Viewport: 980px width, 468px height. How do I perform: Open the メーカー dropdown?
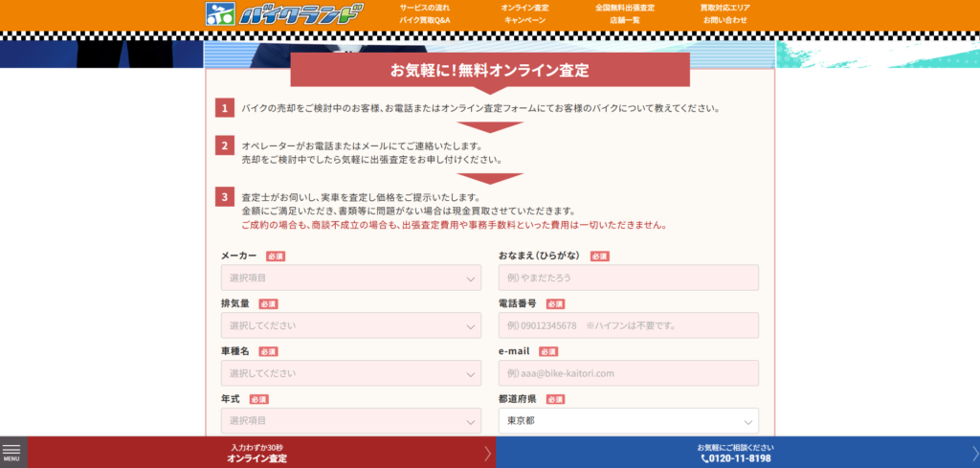click(x=351, y=278)
